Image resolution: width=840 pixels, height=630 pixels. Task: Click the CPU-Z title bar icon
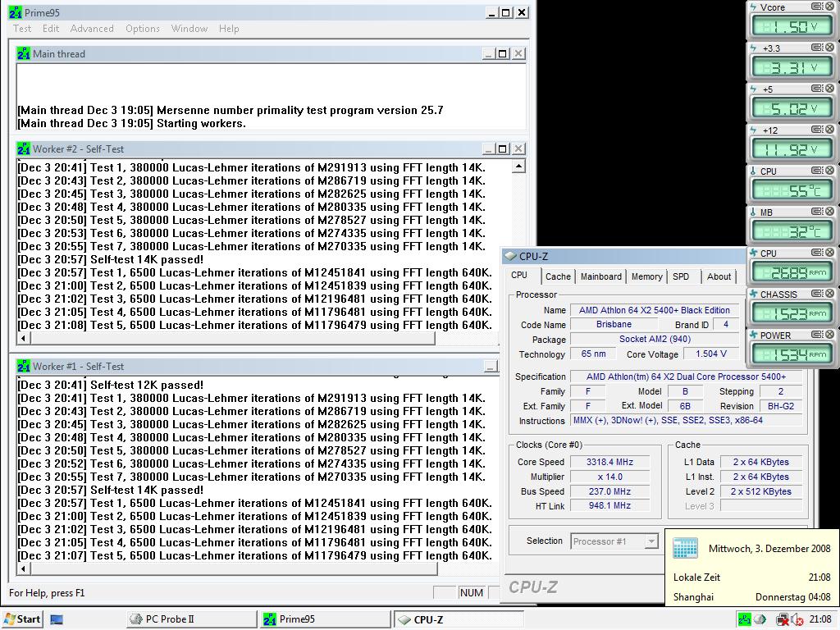510,257
